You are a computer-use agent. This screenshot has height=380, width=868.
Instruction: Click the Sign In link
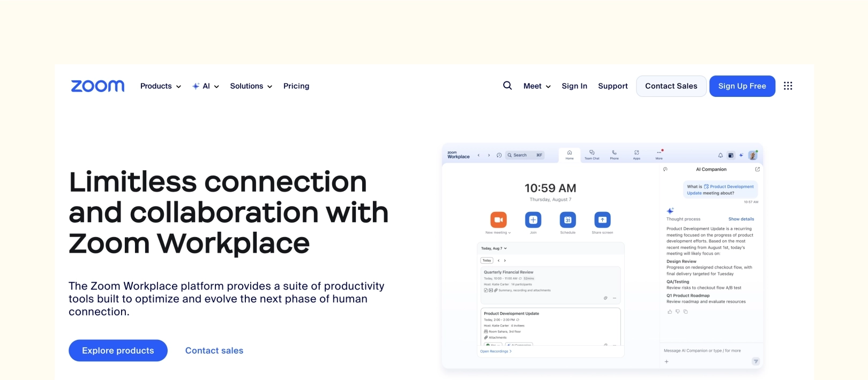574,86
